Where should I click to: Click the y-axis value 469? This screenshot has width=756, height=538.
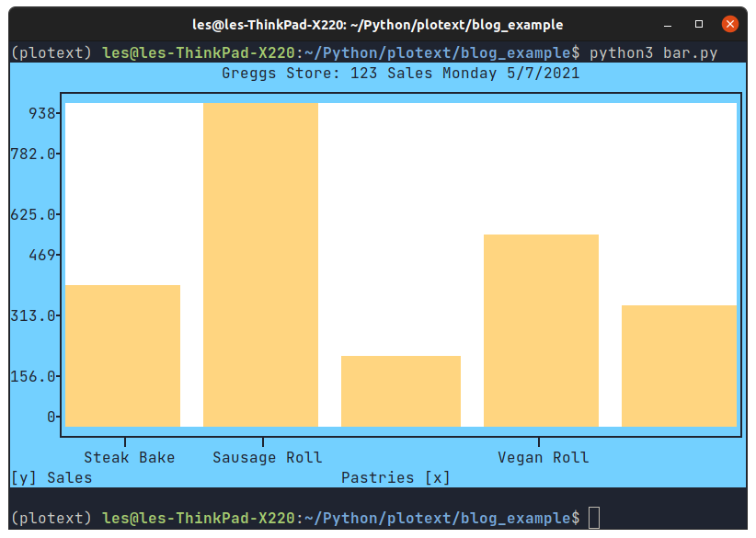pyautogui.click(x=42, y=255)
